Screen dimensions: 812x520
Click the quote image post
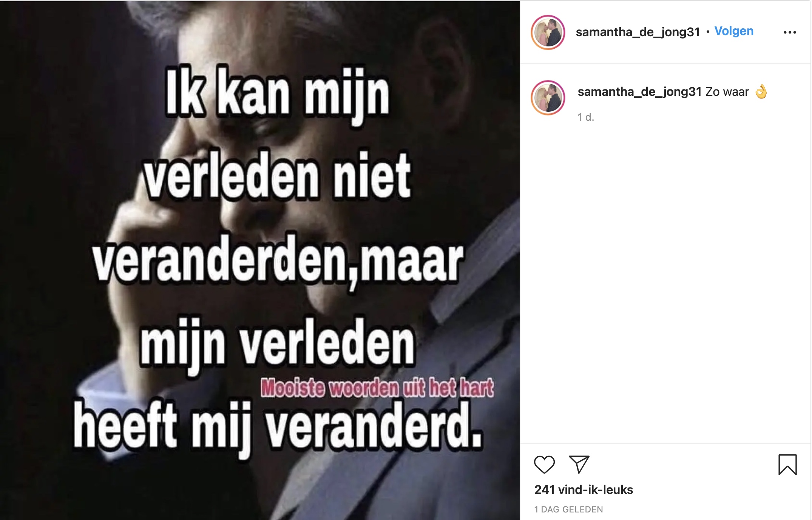pos(260,260)
